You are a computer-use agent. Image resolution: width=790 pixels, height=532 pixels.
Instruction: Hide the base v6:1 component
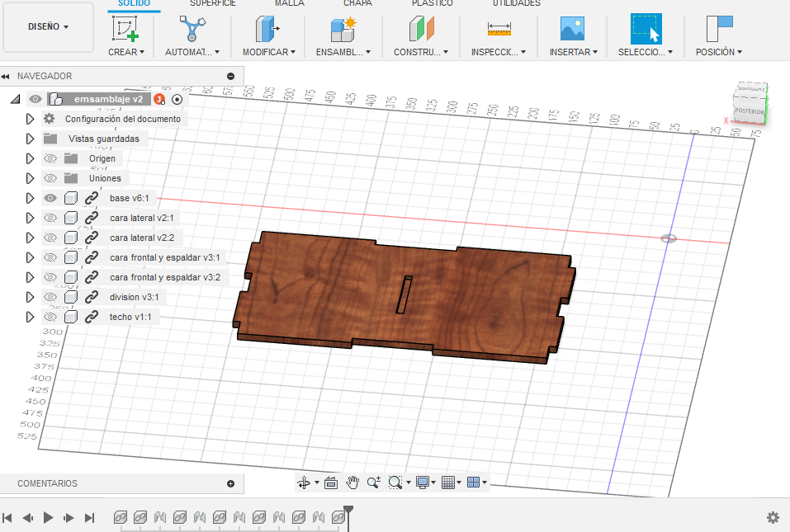pos(50,198)
